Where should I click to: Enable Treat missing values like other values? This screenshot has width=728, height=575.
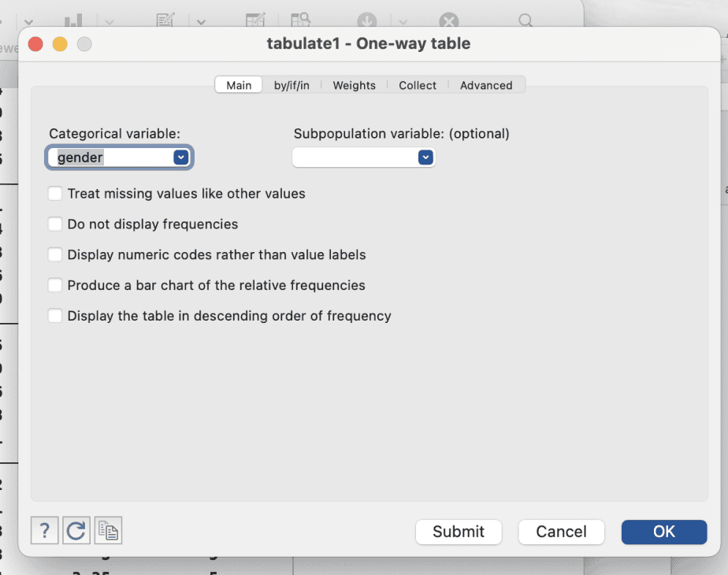tap(55, 194)
